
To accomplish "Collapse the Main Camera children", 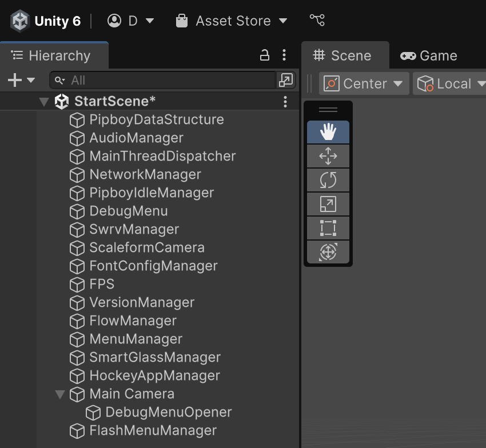I will click(60, 394).
